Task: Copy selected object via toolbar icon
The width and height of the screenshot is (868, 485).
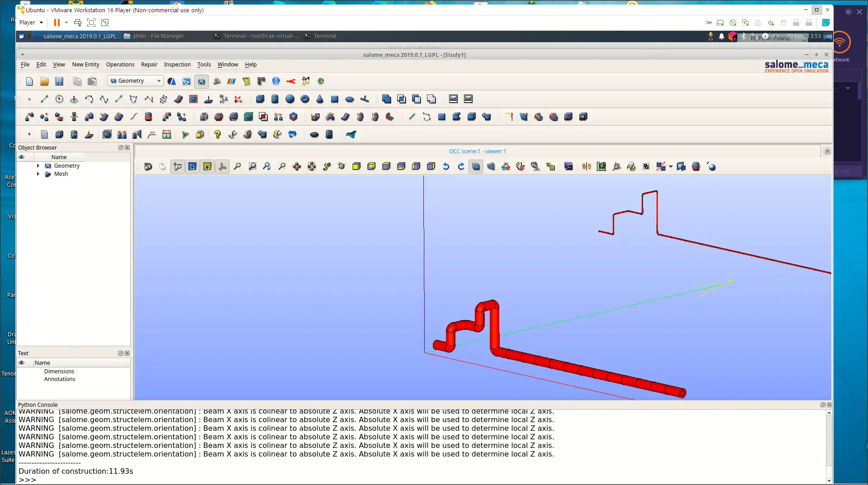Action: [x=77, y=81]
